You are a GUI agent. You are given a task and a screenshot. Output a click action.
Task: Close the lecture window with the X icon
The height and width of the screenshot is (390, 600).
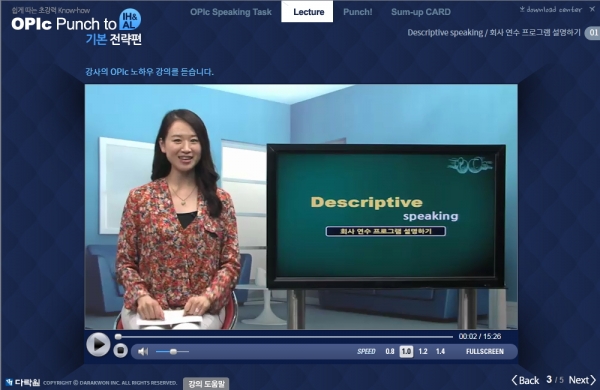click(x=592, y=9)
